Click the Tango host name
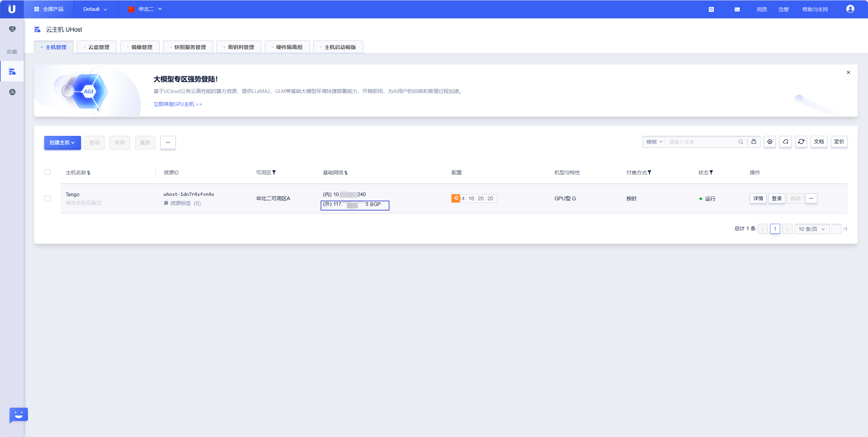The image size is (868, 437). pos(73,194)
